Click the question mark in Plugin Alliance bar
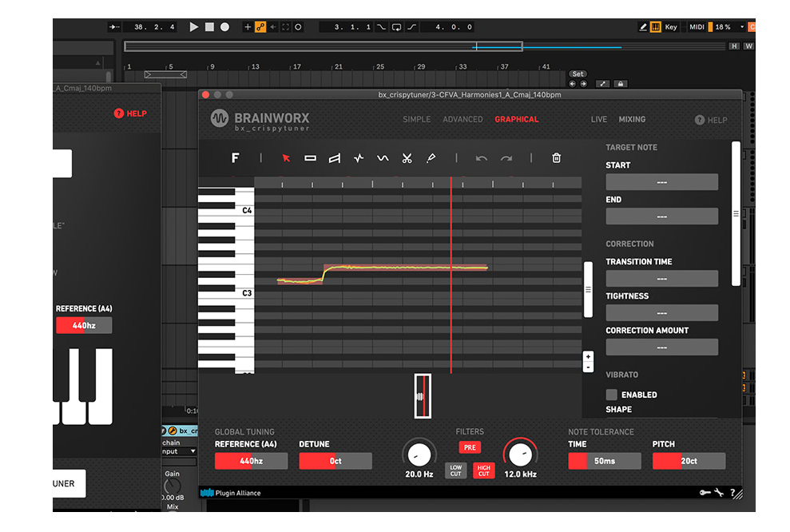 click(732, 493)
